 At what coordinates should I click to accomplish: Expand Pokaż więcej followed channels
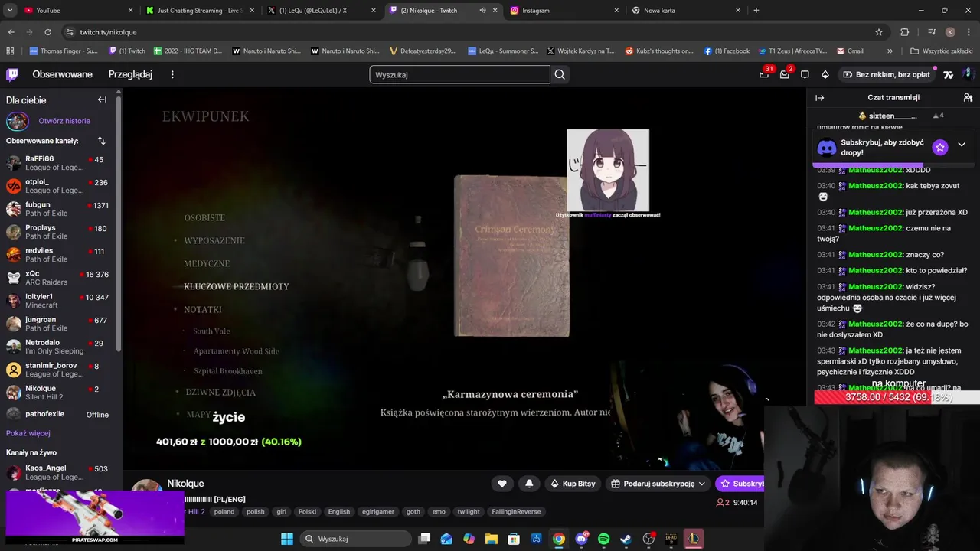(28, 433)
